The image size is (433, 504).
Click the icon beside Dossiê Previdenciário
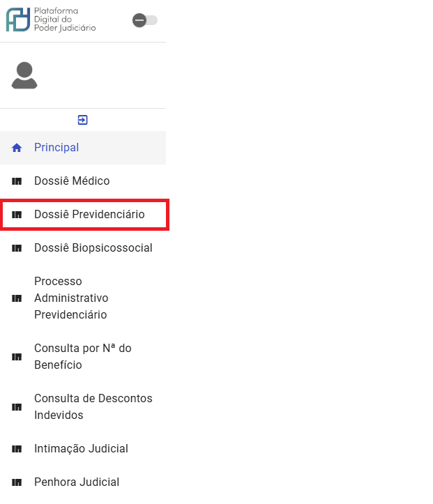point(17,215)
